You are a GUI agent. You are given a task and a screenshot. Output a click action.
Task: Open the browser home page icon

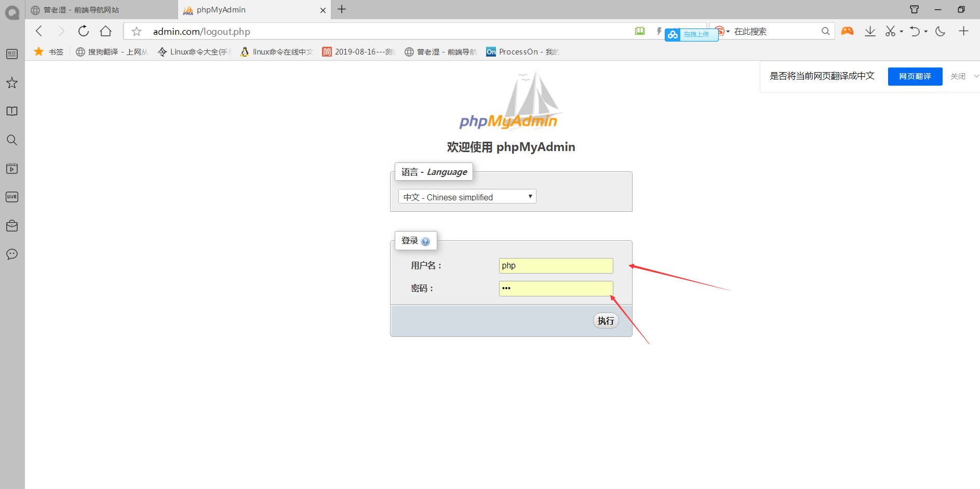coord(106,31)
